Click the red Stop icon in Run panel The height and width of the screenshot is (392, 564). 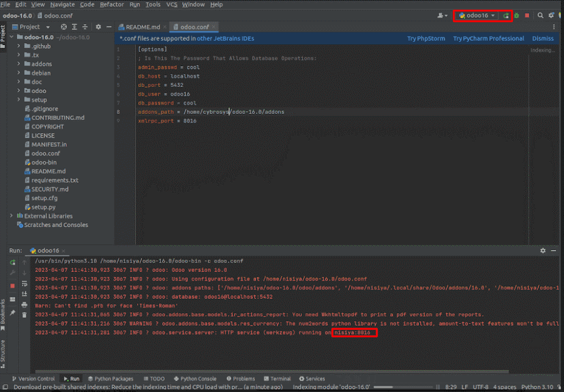[x=13, y=286]
